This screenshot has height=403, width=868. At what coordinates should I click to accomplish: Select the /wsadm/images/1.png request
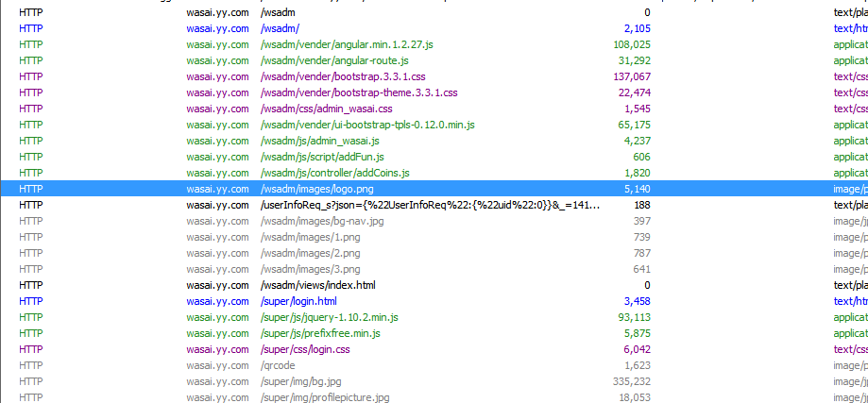pyautogui.click(x=434, y=237)
